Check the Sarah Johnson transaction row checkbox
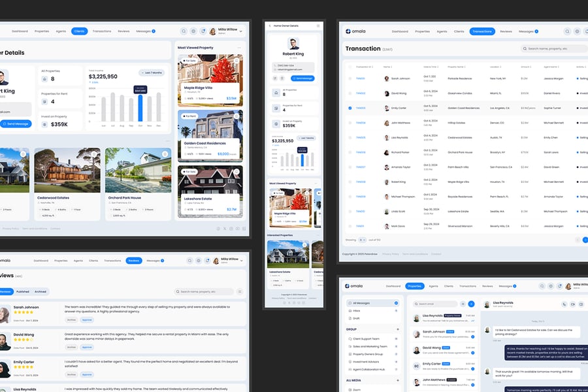 [x=350, y=78]
